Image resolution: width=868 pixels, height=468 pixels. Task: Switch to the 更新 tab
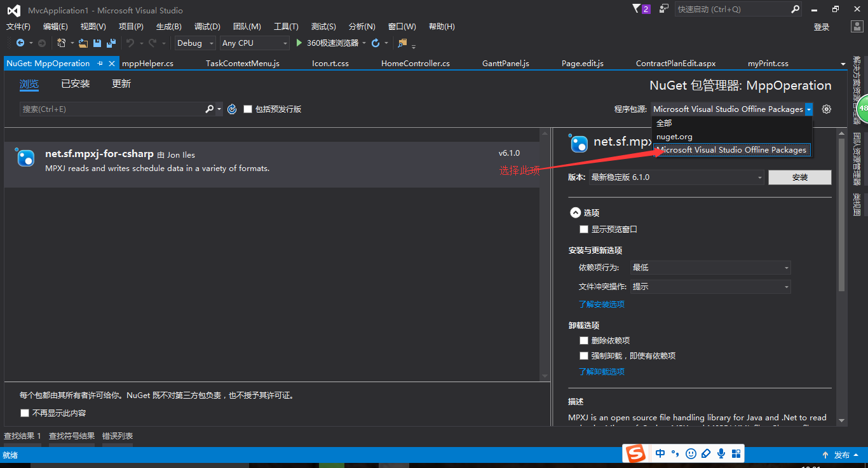point(121,84)
